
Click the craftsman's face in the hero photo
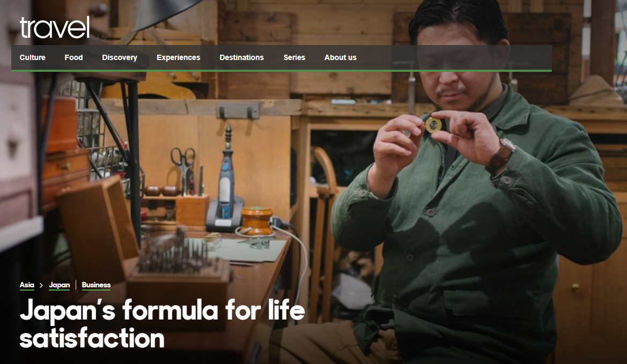point(456,68)
